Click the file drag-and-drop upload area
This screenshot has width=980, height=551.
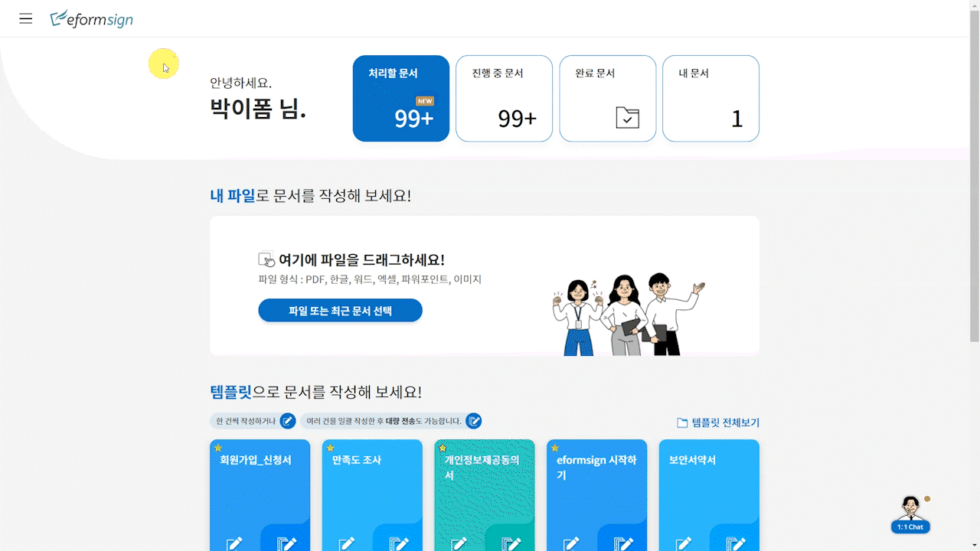485,285
